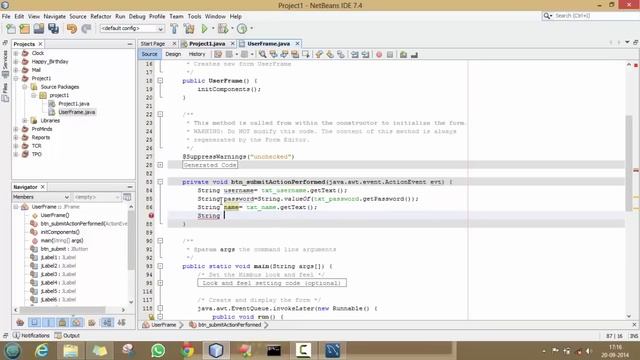Viewport: 640px width, 360px height.
Task: Click the Source view button
Action: [149, 54]
